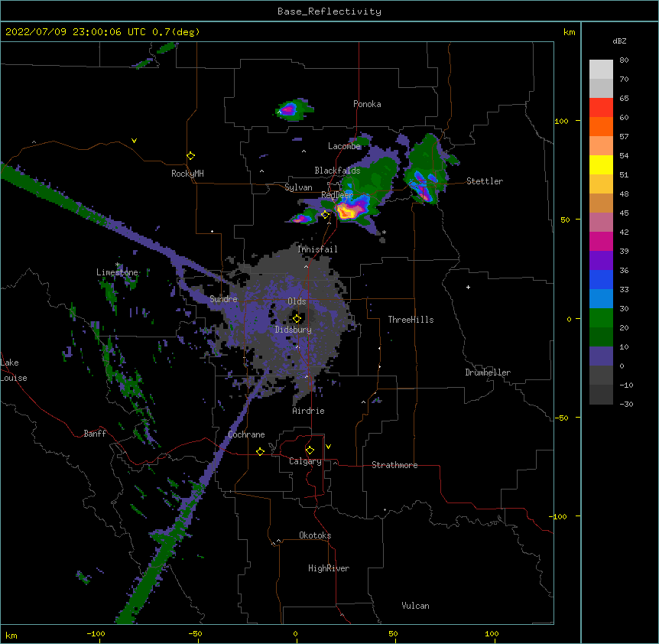Viewport: 659px width, 644px height.
Task: Click the Ponoka city label
Action: tap(367, 104)
